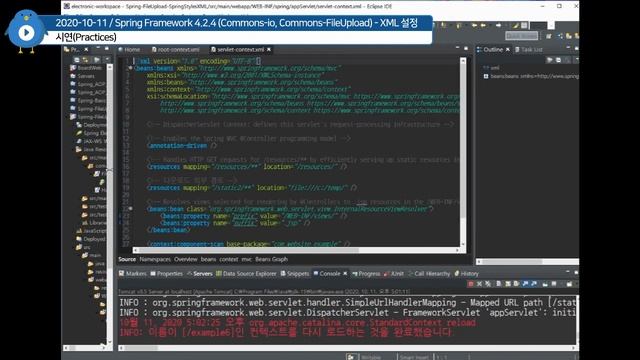640x360 pixels.
Task: Close the Outline view tab
Action: (x=507, y=49)
